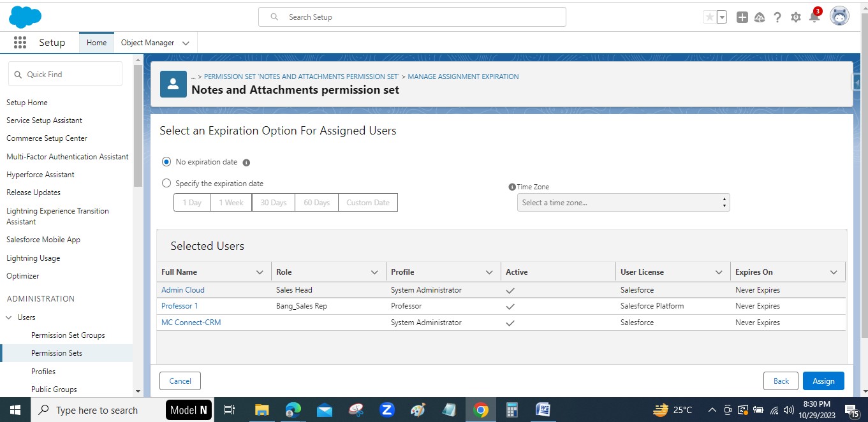The width and height of the screenshot is (868, 422).
Task: Open Public Groups in sidebar
Action: (54, 389)
